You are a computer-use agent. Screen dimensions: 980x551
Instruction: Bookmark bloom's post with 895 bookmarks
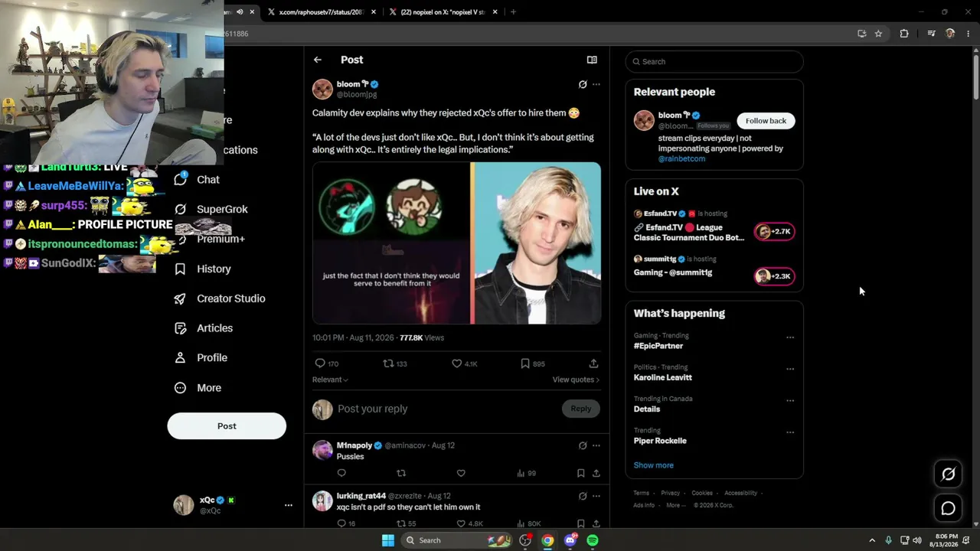525,364
